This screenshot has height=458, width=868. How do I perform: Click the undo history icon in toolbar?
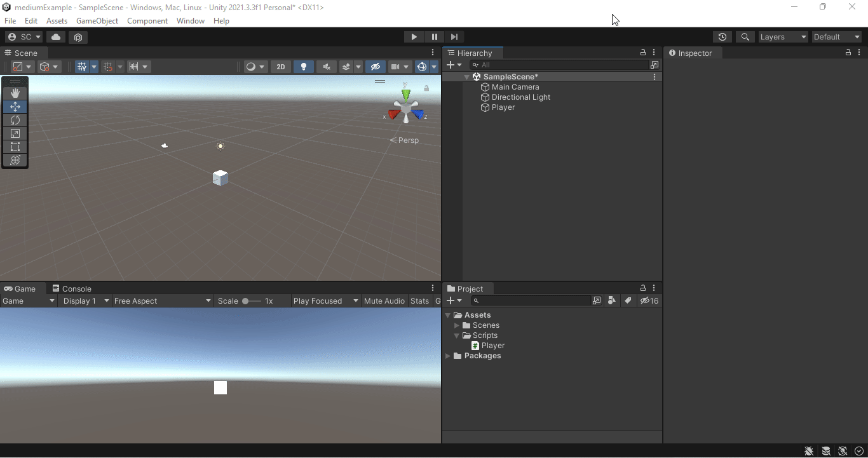tap(722, 37)
